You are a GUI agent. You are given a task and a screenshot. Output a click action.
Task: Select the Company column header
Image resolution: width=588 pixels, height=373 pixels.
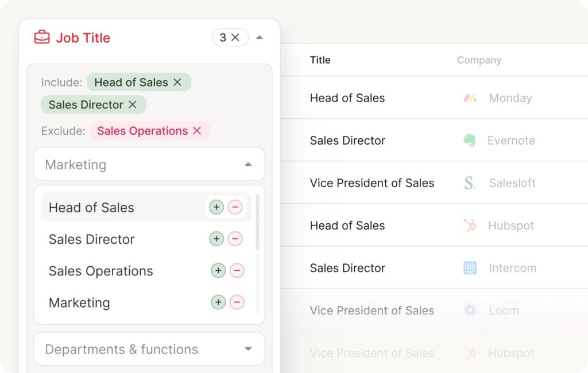(479, 60)
